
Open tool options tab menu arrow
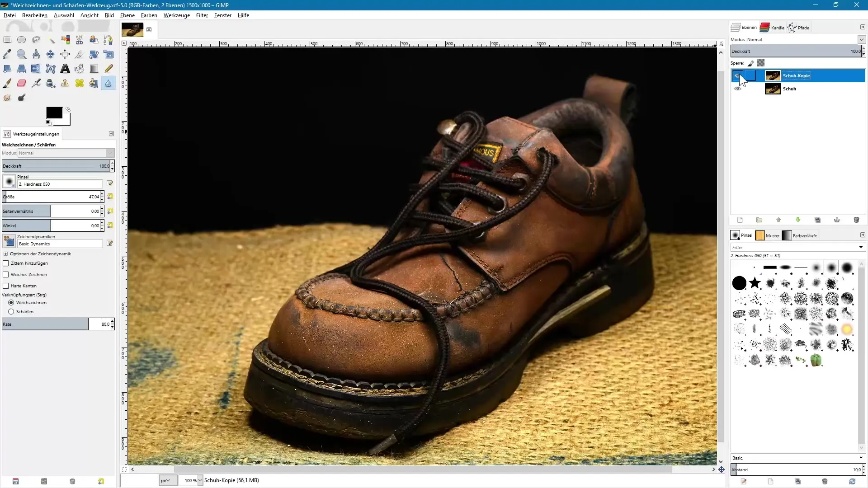111,134
